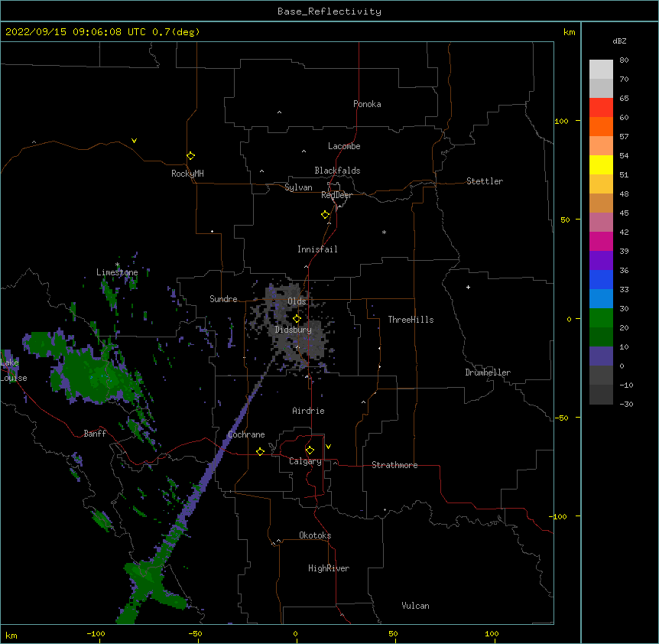Image resolution: width=659 pixels, height=644 pixels.
Task: Pick the blue 33–36 dBZ swatch
Action: [x=601, y=279]
